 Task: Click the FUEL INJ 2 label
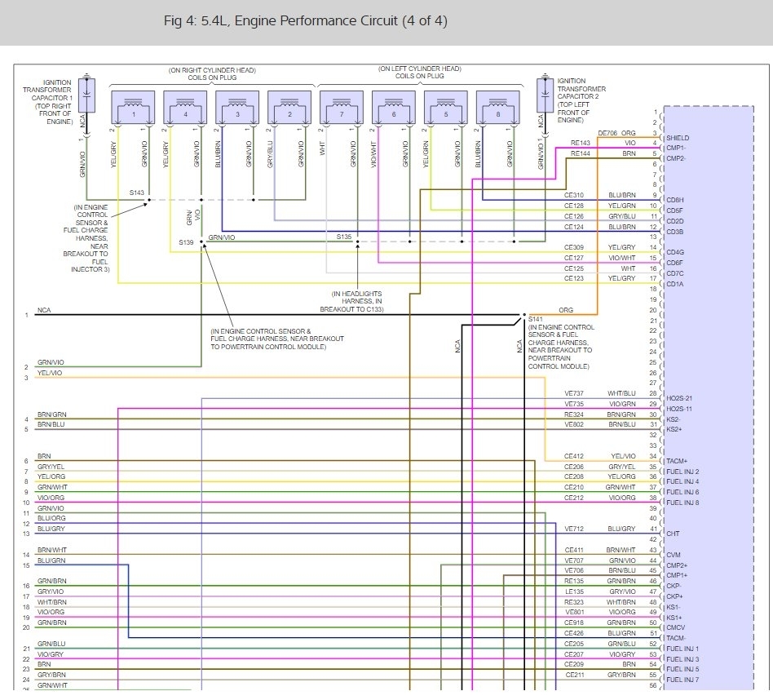[x=682, y=472]
